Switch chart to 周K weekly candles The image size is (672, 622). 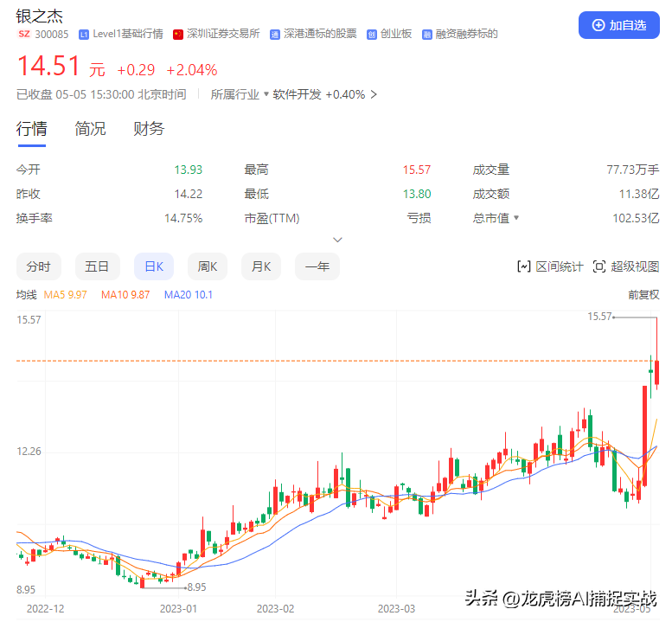click(x=208, y=266)
